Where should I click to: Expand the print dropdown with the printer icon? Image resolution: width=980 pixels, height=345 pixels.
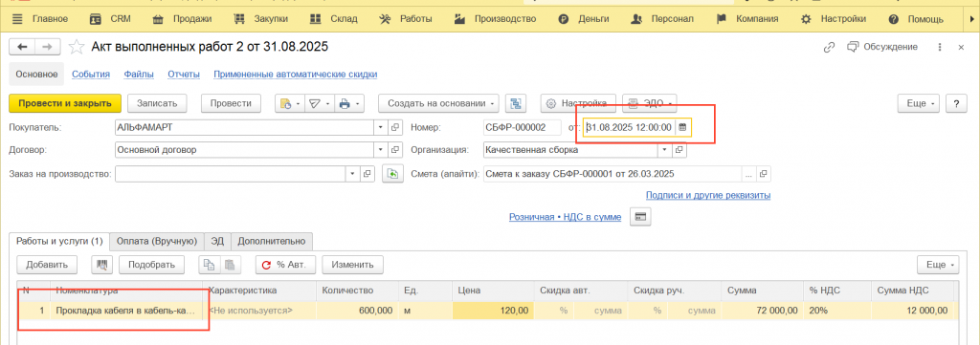pyautogui.click(x=349, y=103)
